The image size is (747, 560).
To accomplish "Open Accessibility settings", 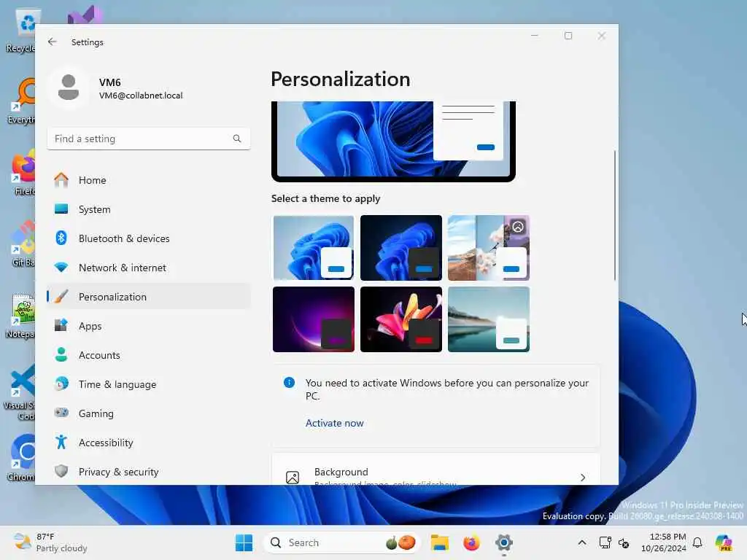I will (x=149, y=443).
